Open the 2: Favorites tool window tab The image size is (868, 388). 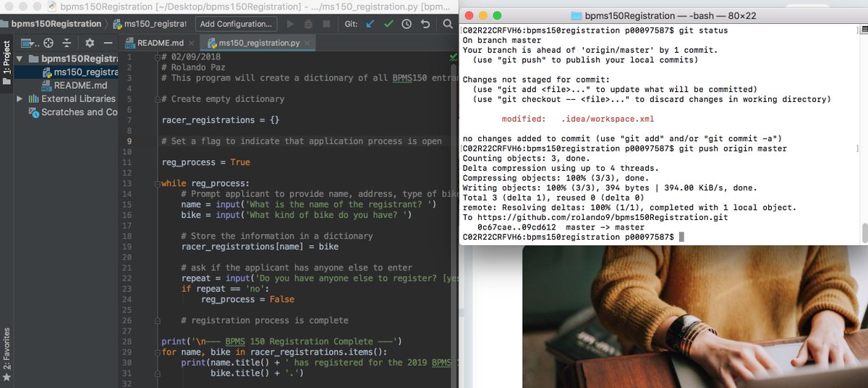(x=7, y=348)
